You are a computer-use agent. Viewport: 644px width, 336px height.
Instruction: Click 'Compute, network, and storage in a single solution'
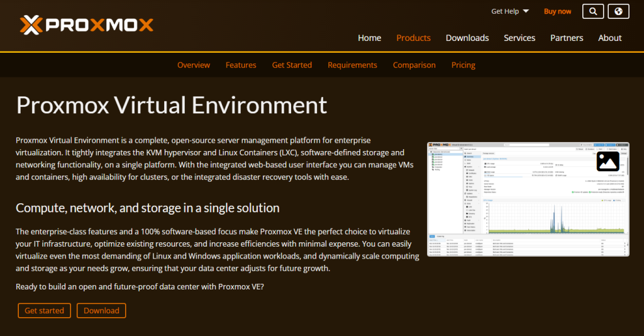pos(147,208)
